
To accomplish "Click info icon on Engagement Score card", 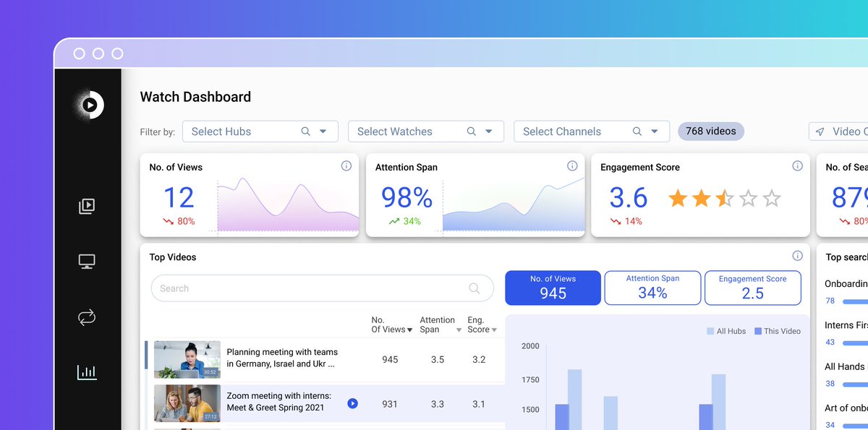I will (x=797, y=166).
